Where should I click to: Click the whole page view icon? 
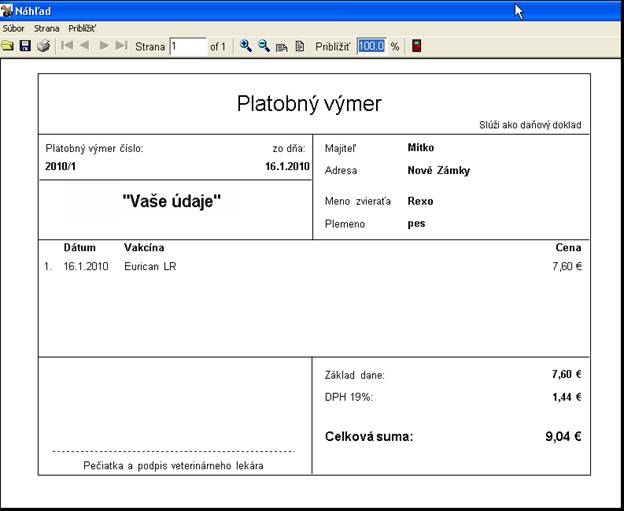[x=300, y=46]
